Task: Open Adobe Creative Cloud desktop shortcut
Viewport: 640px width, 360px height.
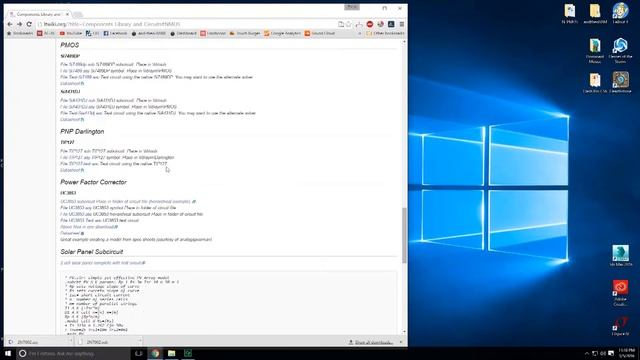Action: (620, 293)
